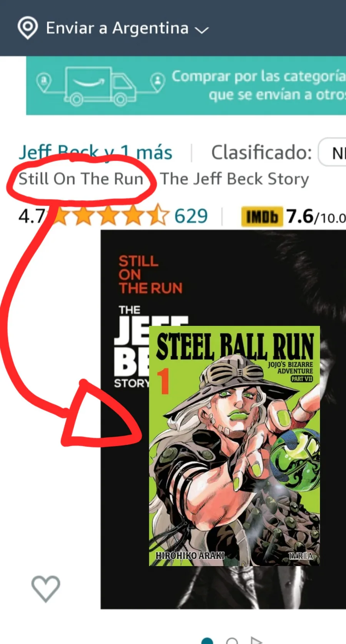This screenshot has width=346, height=644.
Task: Click the video play triangle indicator
Action: click(x=256, y=640)
